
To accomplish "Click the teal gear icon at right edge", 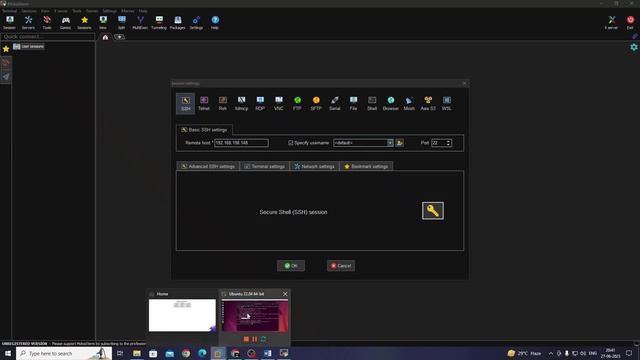I will 633,47.
